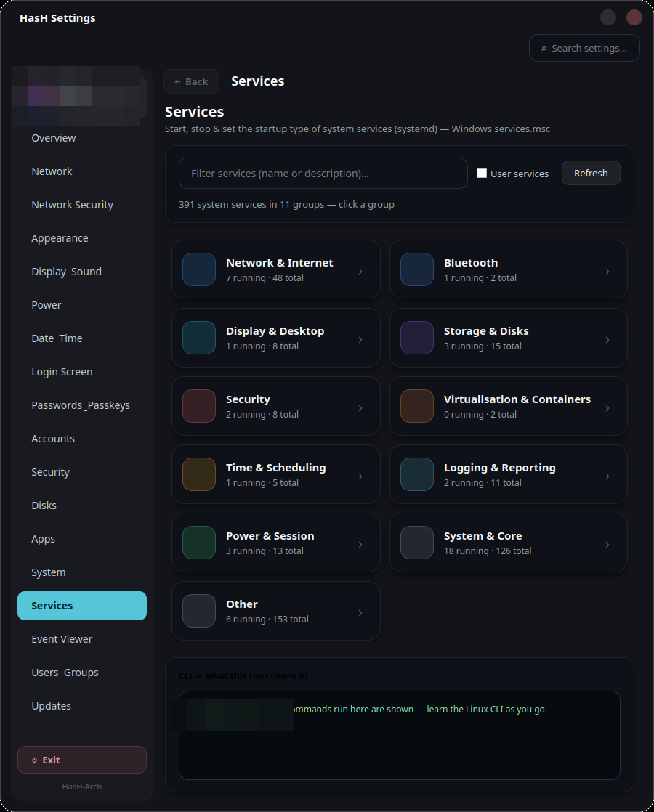Open Network in the sidebar

tap(82, 171)
